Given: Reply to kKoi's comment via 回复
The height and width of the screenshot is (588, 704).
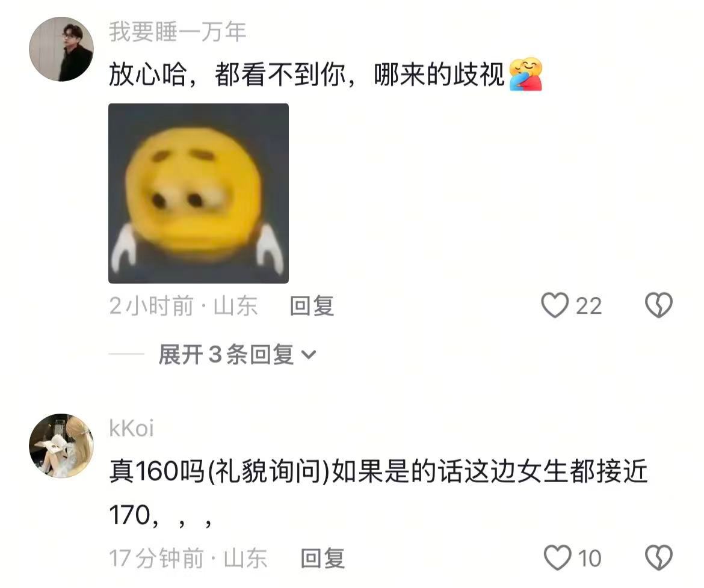Looking at the screenshot, I should [x=323, y=558].
